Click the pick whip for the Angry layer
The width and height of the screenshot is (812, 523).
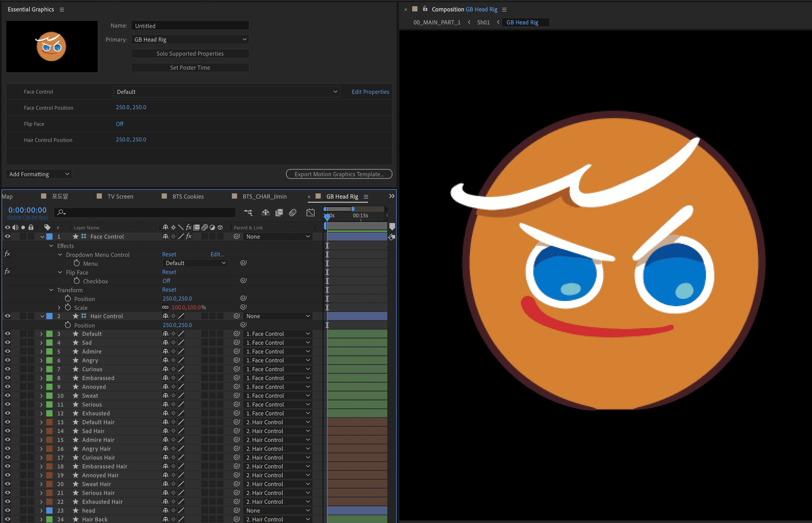coord(237,360)
